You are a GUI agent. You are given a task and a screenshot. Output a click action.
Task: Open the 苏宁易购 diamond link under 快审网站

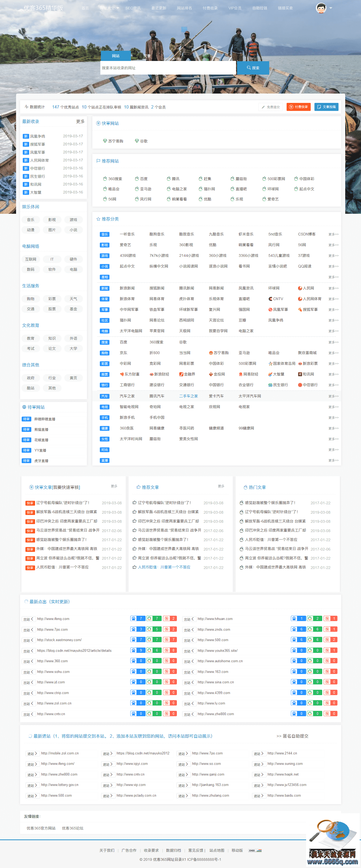[x=113, y=141]
